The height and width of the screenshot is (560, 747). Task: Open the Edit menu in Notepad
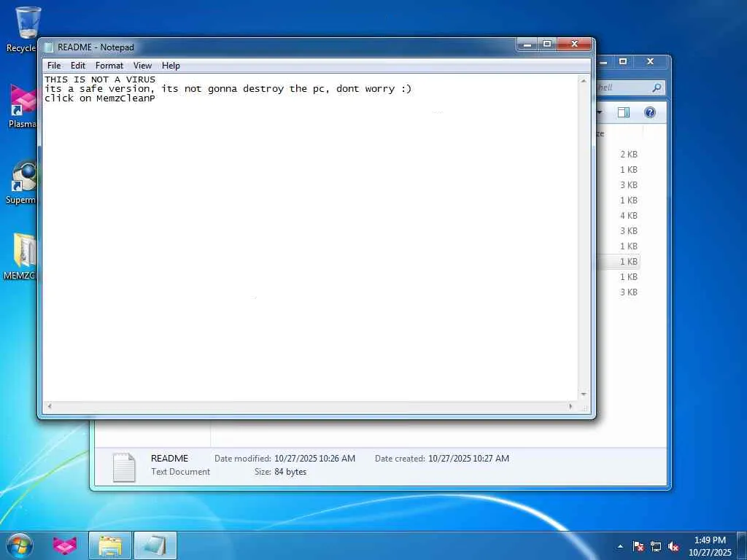click(x=78, y=66)
